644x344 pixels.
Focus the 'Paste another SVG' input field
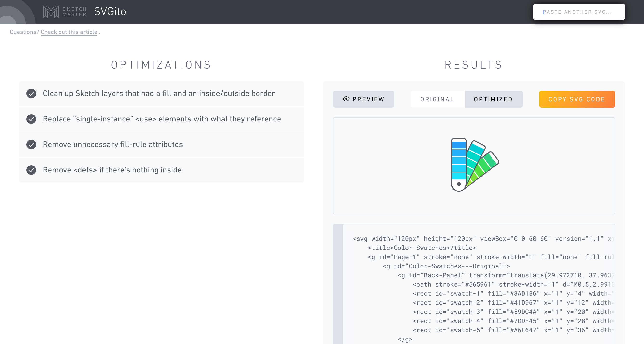(x=579, y=12)
